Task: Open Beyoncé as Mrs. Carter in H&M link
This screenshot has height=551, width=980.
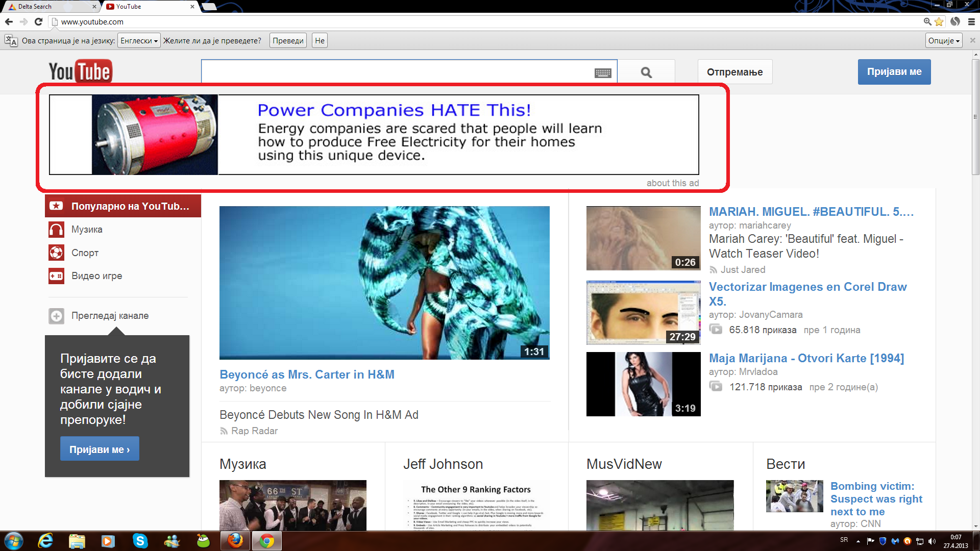Action: [307, 374]
